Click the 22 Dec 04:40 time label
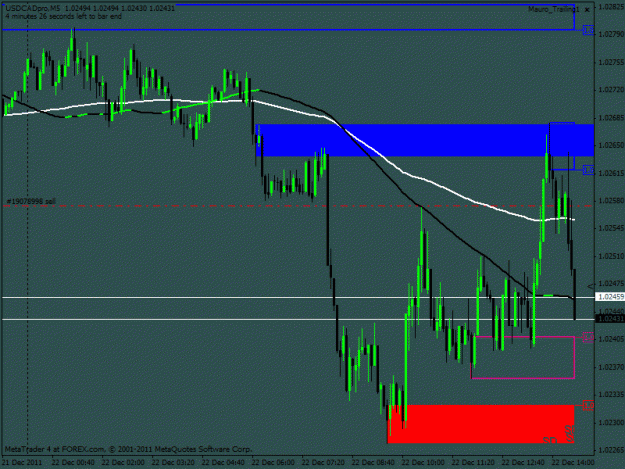This screenshot has width=625, height=469. click(223, 463)
